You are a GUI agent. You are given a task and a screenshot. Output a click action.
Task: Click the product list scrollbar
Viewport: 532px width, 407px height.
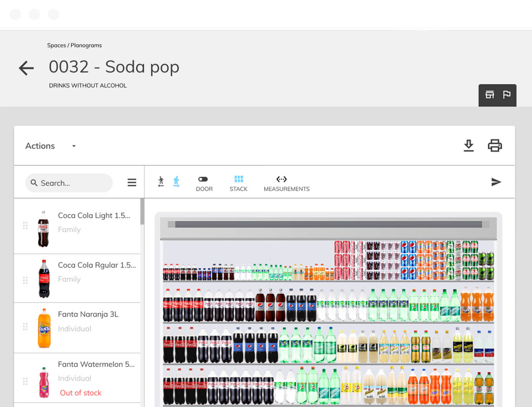[142, 212]
